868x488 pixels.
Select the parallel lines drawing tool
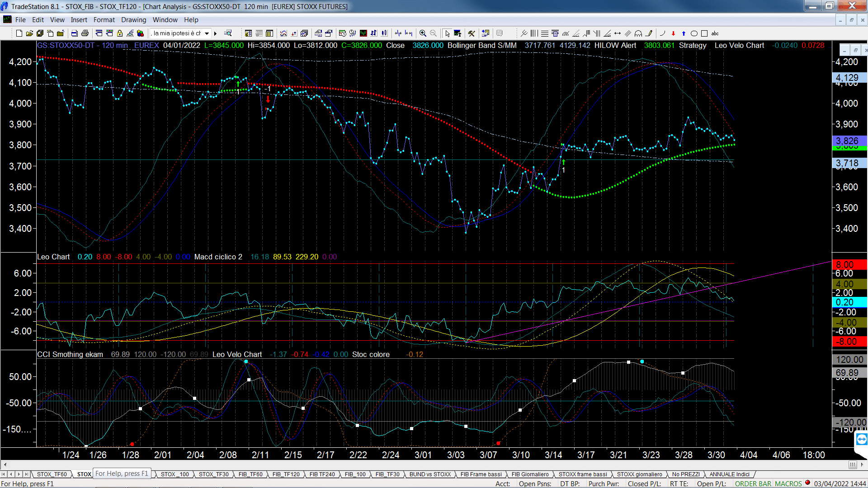click(x=628, y=33)
